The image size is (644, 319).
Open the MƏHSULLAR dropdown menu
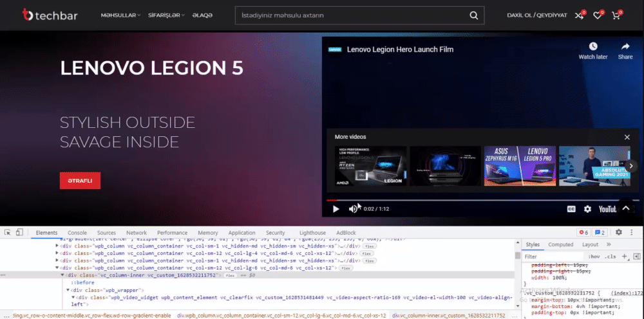pos(121,15)
